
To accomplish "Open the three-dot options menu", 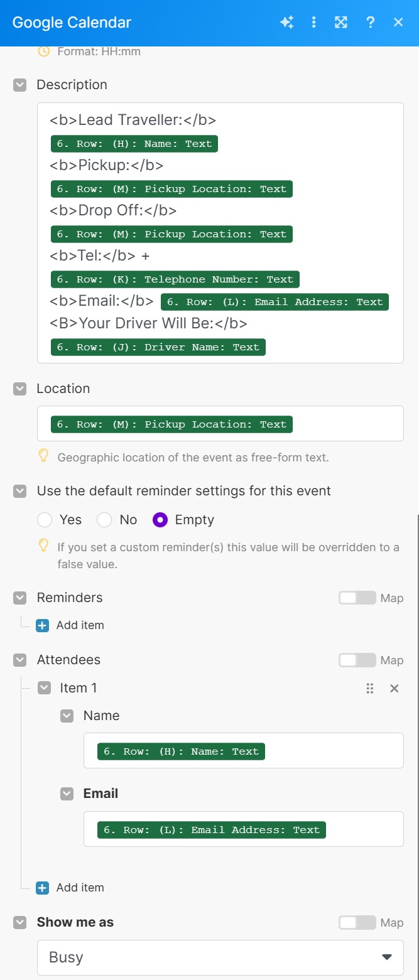I will coord(314,23).
